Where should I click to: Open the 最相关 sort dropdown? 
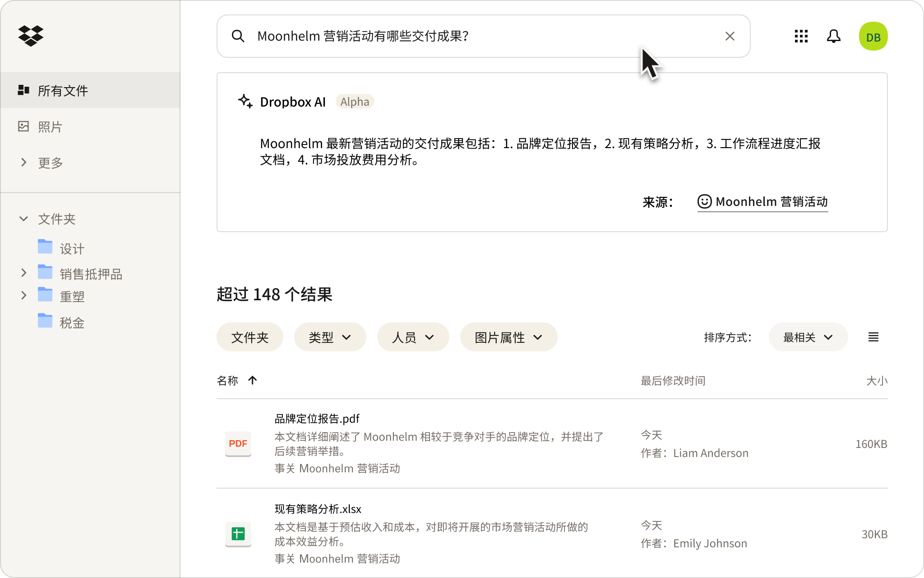pyautogui.click(x=808, y=337)
